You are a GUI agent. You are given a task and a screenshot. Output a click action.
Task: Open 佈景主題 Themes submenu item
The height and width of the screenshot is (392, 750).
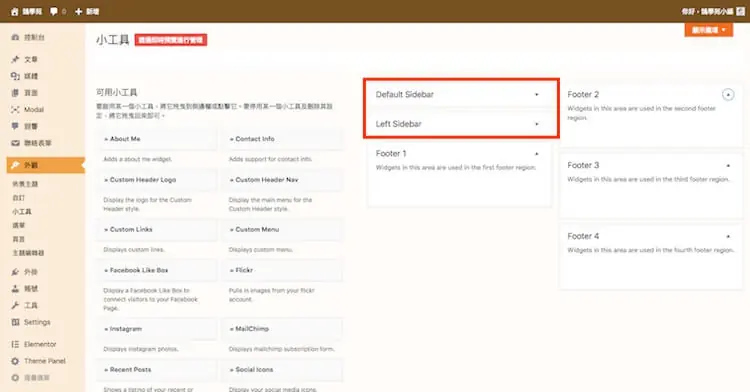click(25, 184)
